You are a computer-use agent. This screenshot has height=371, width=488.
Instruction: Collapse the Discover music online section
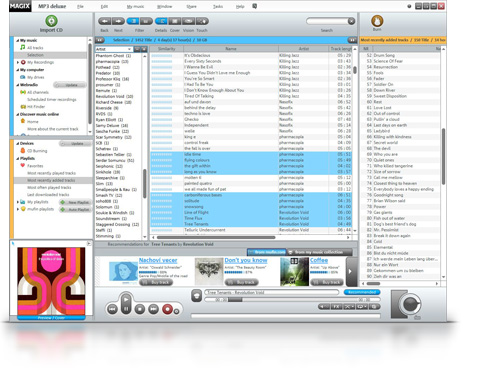pyautogui.click(x=17, y=114)
